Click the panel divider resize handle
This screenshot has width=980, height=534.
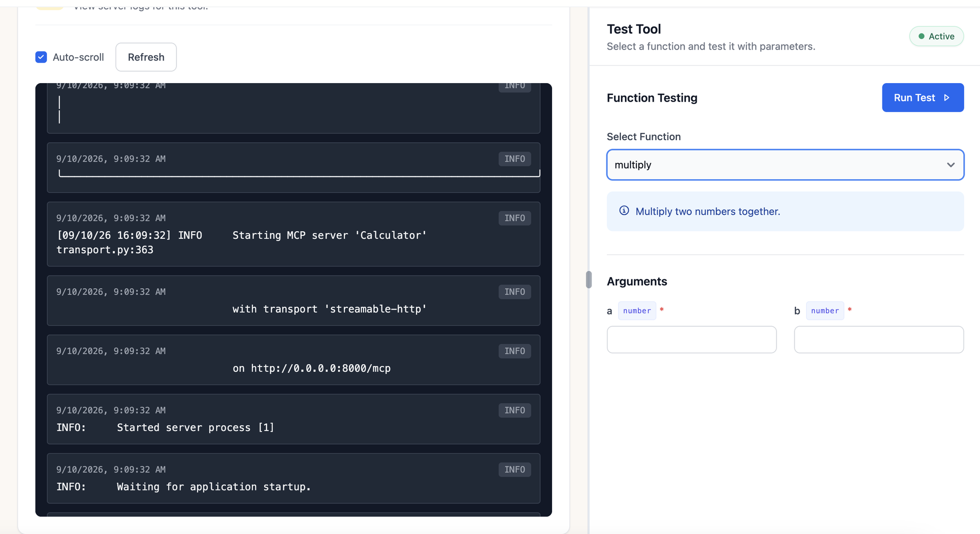[588, 279]
